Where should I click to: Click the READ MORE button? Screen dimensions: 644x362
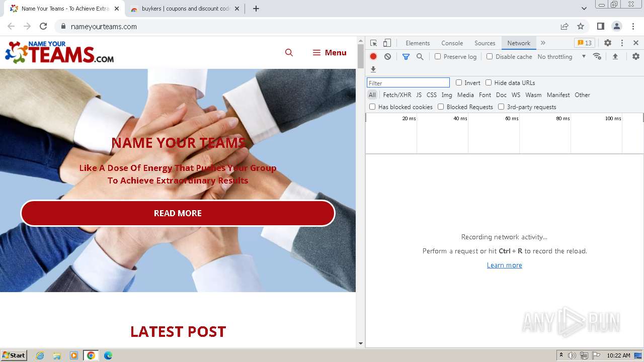click(x=178, y=213)
